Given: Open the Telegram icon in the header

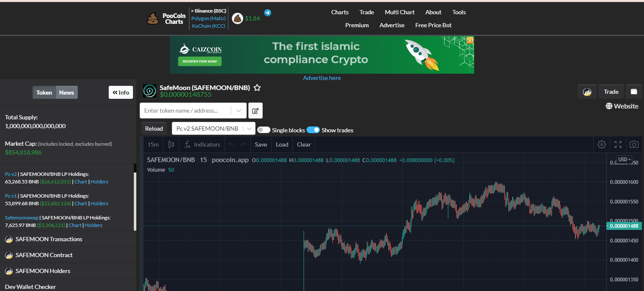Looking at the screenshot, I should [267, 13].
